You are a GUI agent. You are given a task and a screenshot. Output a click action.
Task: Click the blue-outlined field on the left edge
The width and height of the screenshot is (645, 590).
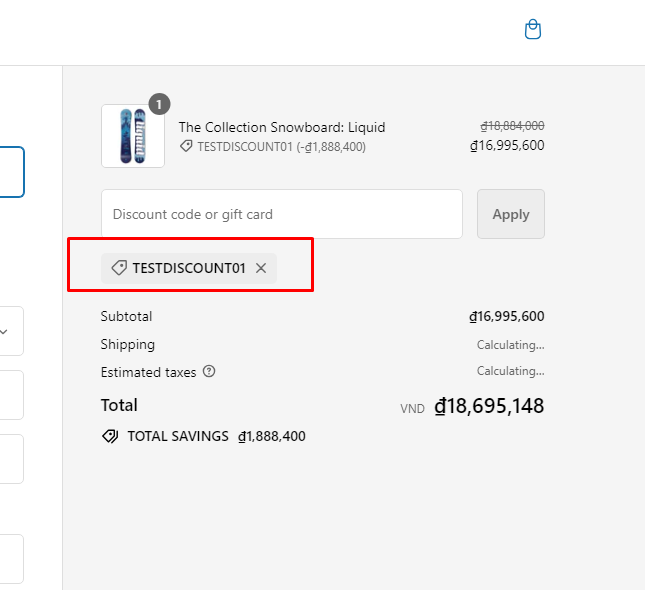click(x=11, y=172)
